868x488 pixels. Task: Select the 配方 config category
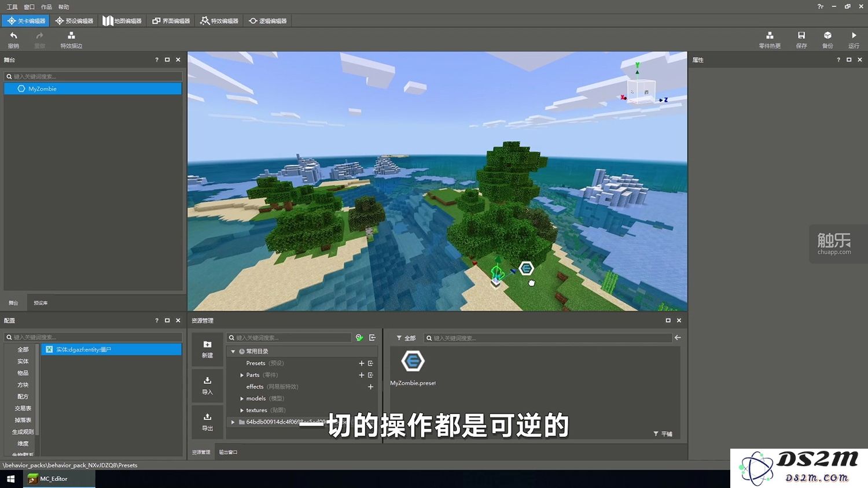click(23, 397)
